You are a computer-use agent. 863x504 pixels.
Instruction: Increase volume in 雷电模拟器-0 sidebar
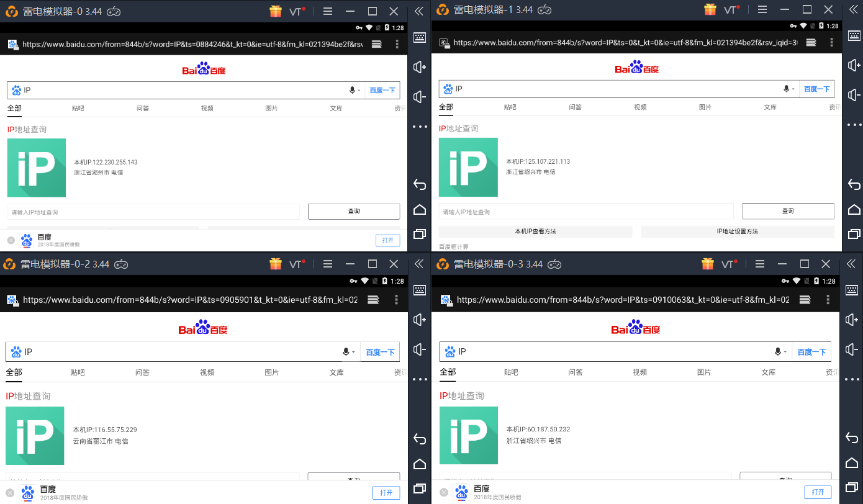point(420,67)
